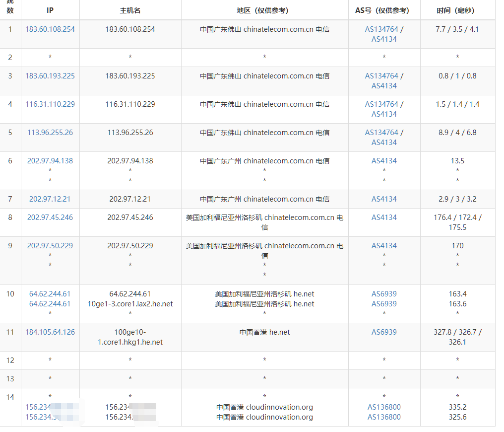Click the IP column header
This screenshot has width=504, height=432.
click(x=50, y=10)
